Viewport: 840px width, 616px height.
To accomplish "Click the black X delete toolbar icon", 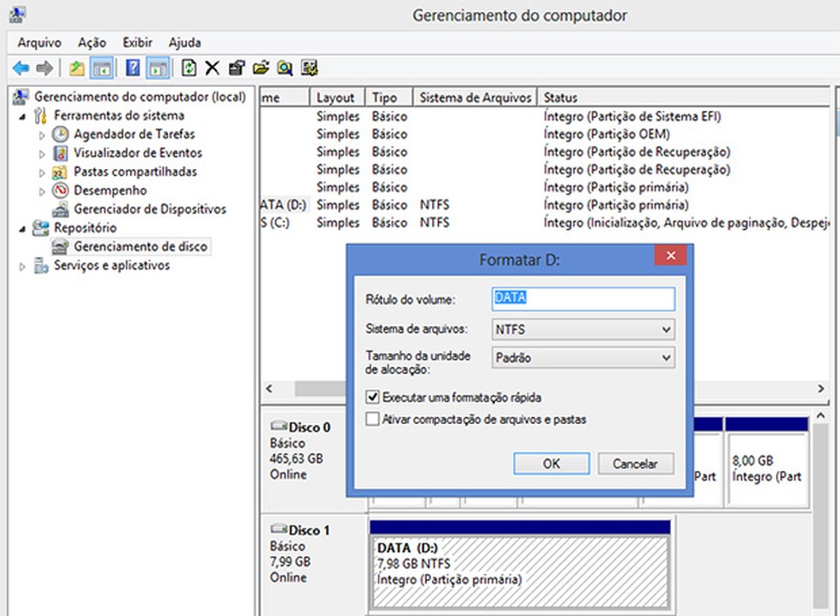I will pyautogui.click(x=213, y=68).
